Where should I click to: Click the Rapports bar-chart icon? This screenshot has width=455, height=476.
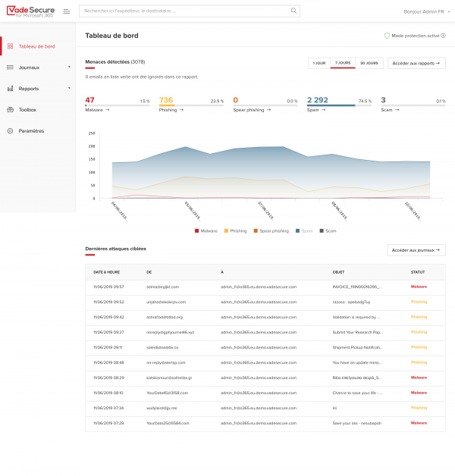[x=11, y=89]
